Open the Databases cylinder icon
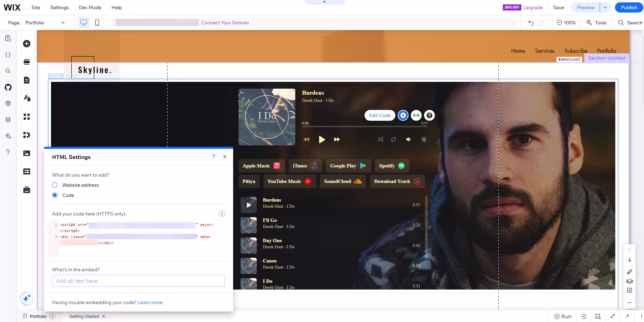The height and width of the screenshot is (322, 644). pyautogui.click(x=8, y=120)
